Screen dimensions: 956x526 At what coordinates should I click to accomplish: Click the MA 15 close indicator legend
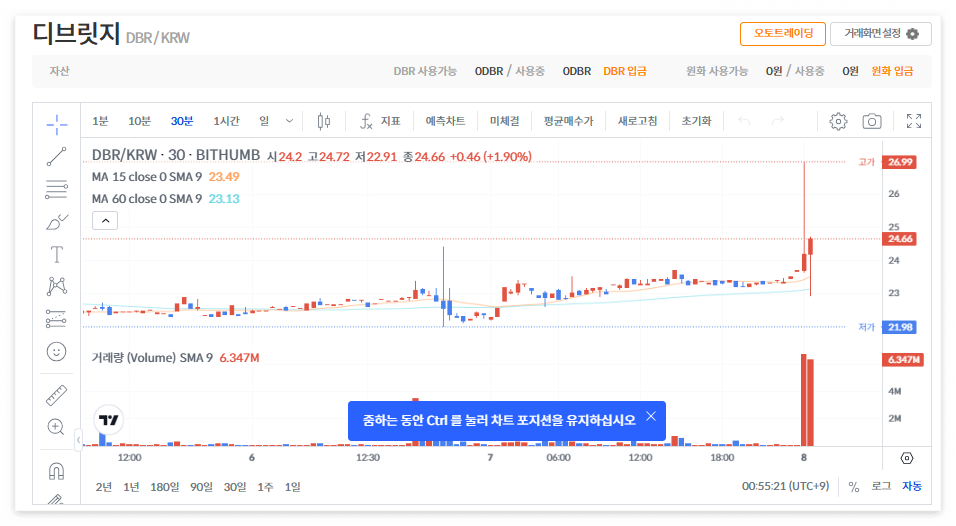coord(146,177)
